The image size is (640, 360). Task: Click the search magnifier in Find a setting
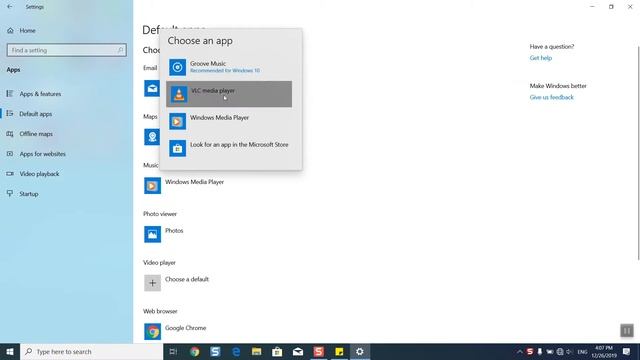(x=120, y=50)
